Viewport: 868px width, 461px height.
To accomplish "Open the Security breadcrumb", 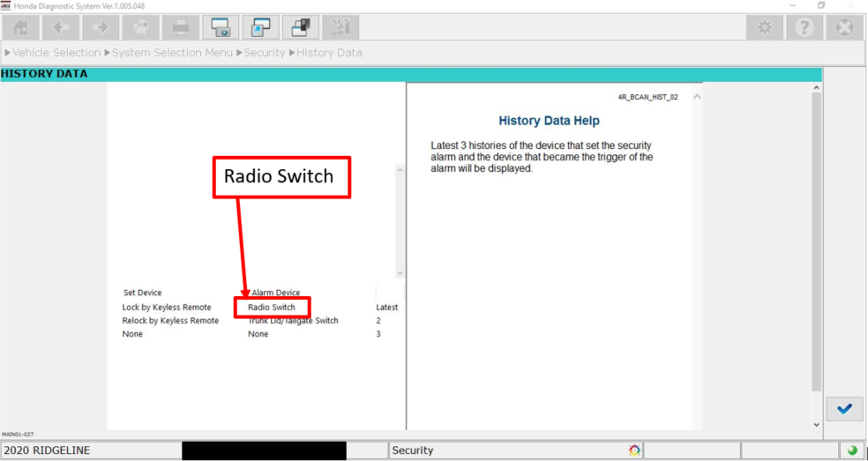I will (265, 53).
